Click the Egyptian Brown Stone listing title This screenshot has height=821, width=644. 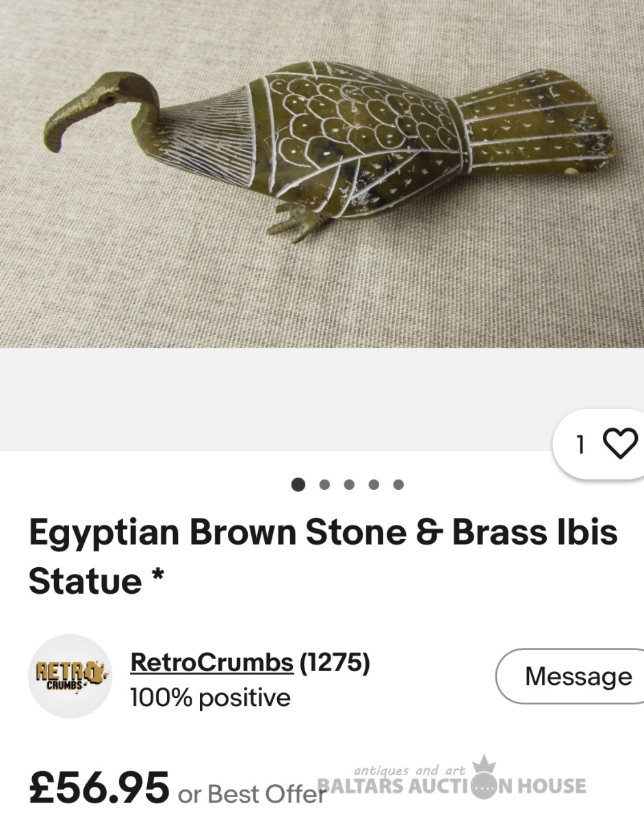click(x=323, y=556)
